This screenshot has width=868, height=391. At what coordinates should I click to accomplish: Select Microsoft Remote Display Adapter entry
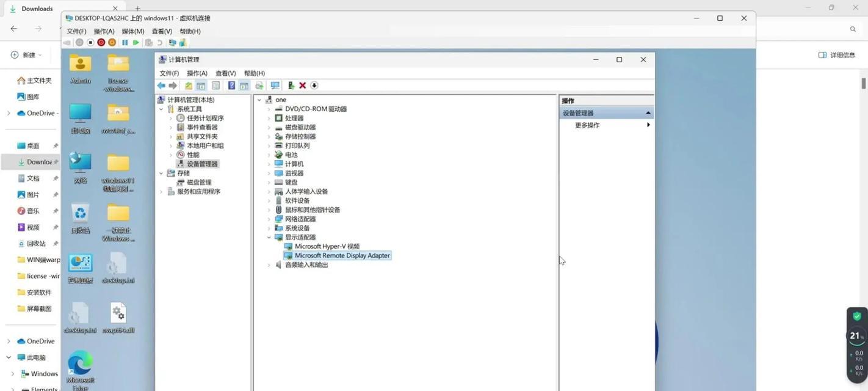[x=337, y=256]
